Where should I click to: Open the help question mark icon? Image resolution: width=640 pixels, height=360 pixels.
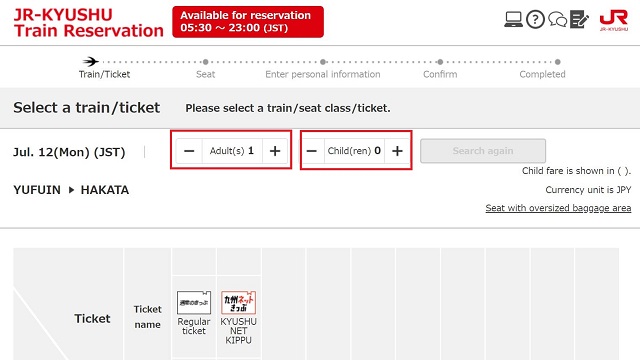535,19
